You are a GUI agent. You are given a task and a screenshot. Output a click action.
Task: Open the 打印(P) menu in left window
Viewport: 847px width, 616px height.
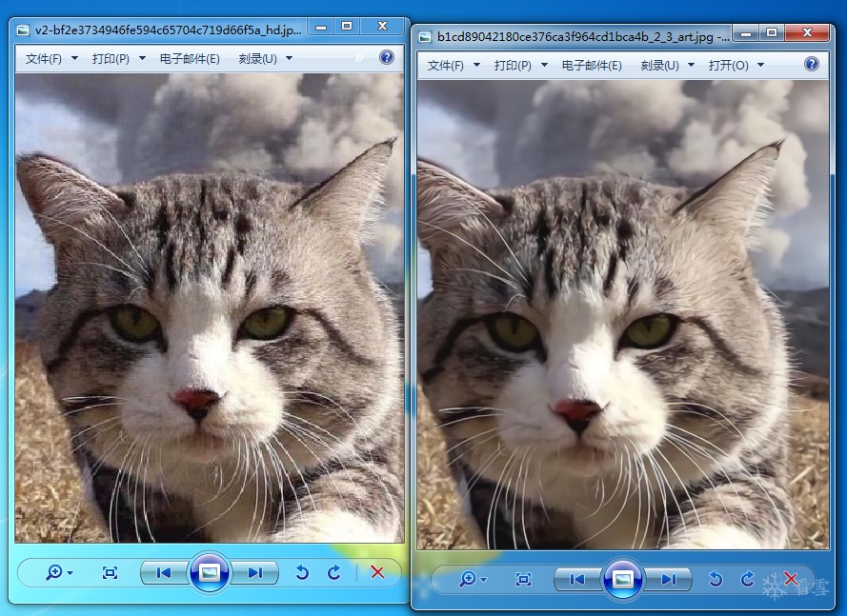[111, 58]
